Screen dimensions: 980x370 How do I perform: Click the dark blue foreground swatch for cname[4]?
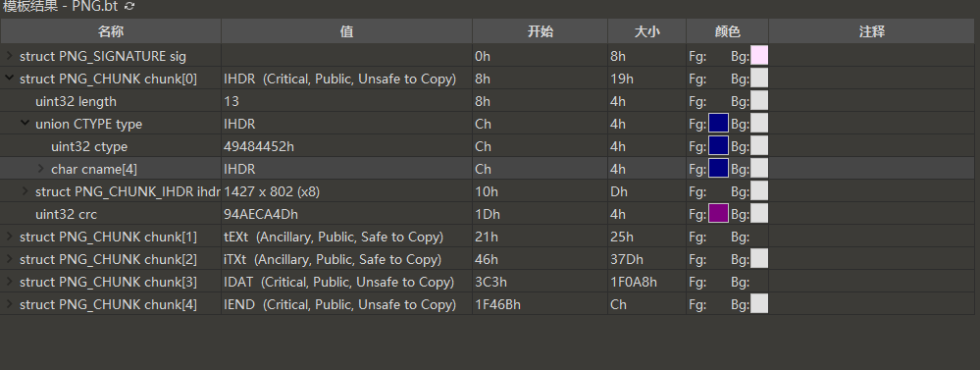[x=719, y=168]
